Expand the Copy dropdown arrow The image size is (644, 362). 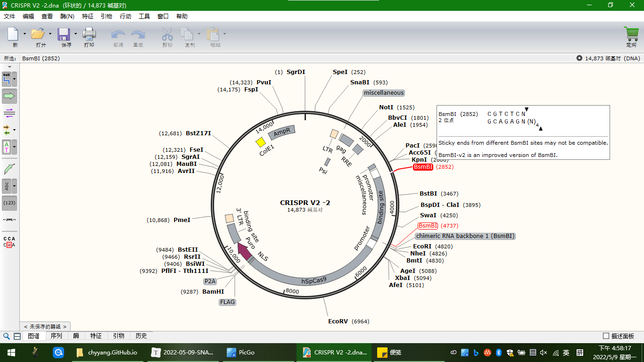(x=199, y=33)
